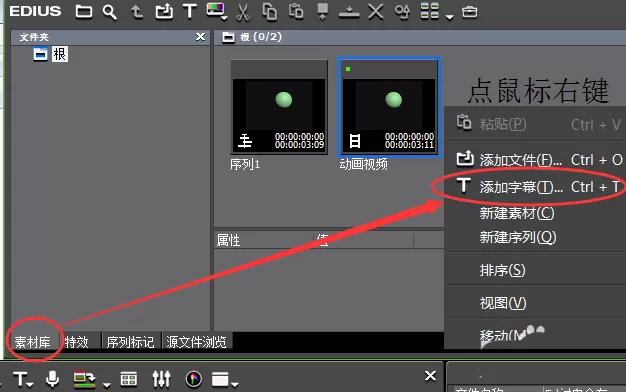Click the X delete icon in toolbar

pyautogui.click(x=376, y=12)
